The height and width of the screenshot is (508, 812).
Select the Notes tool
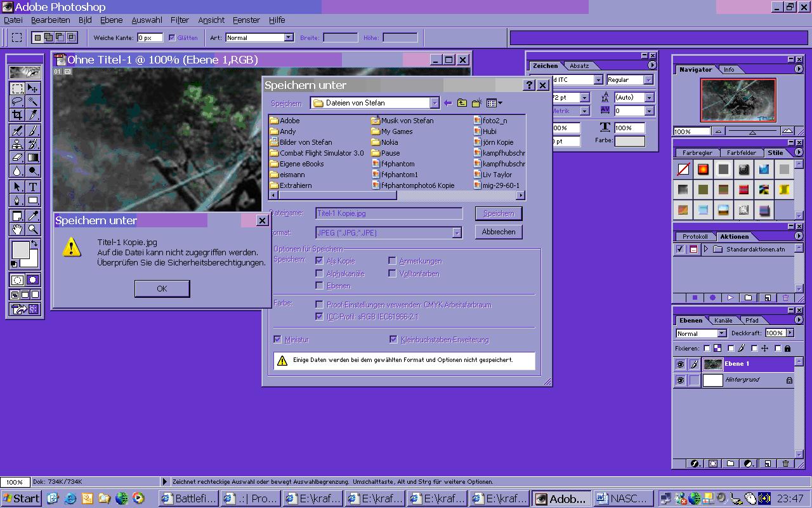tap(17, 216)
